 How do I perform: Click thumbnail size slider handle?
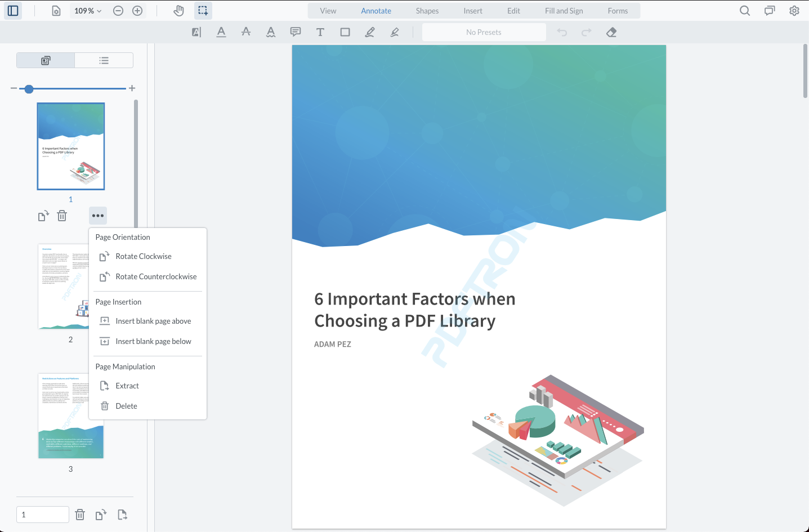tap(29, 88)
